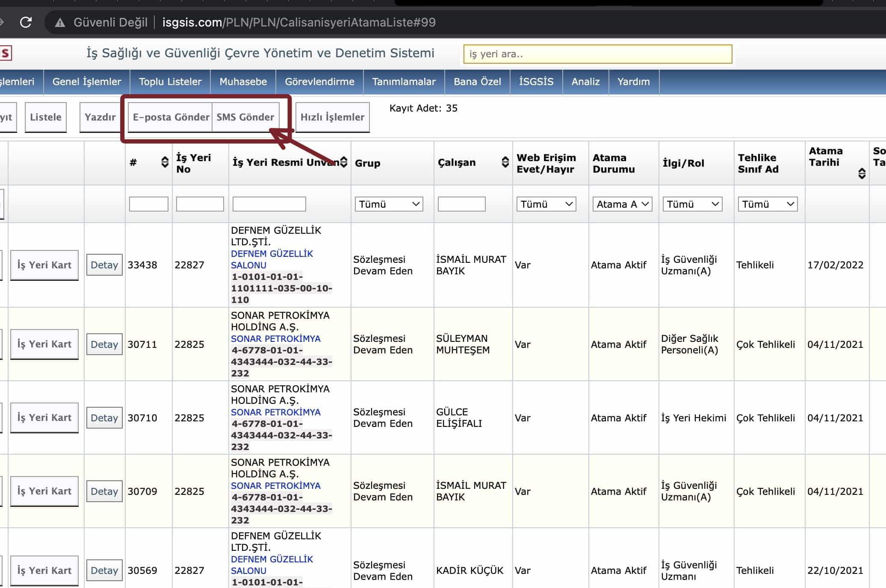Image resolution: width=886 pixels, height=588 pixels.
Task: Expand the Tehlike Sınıf Ad dropdown
Action: tap(768, 204)
